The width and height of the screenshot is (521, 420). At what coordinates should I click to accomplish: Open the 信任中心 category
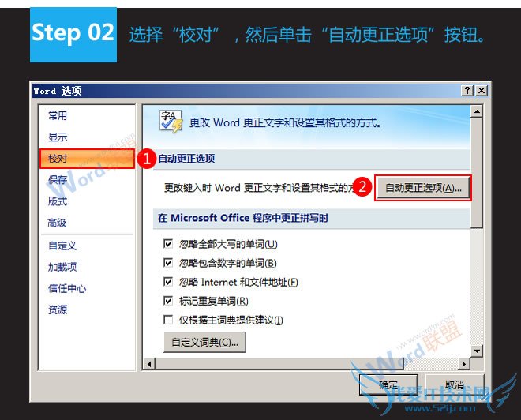67,288
